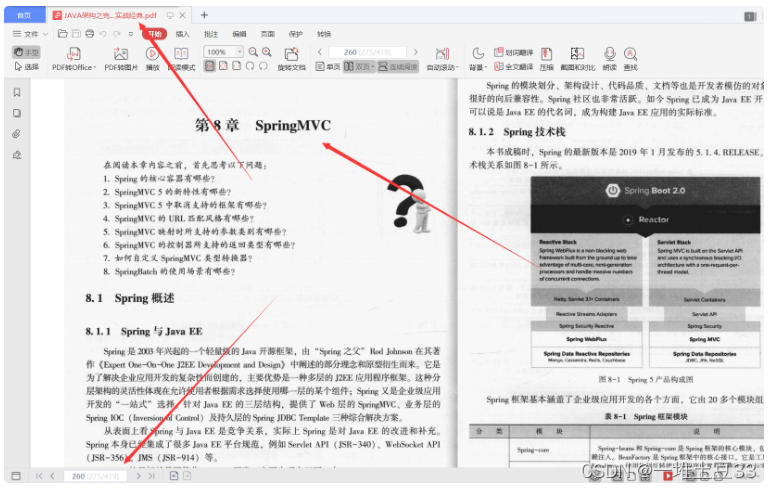
Task: Open the attachments paperclip panel
Action: [x=17, y=134]
